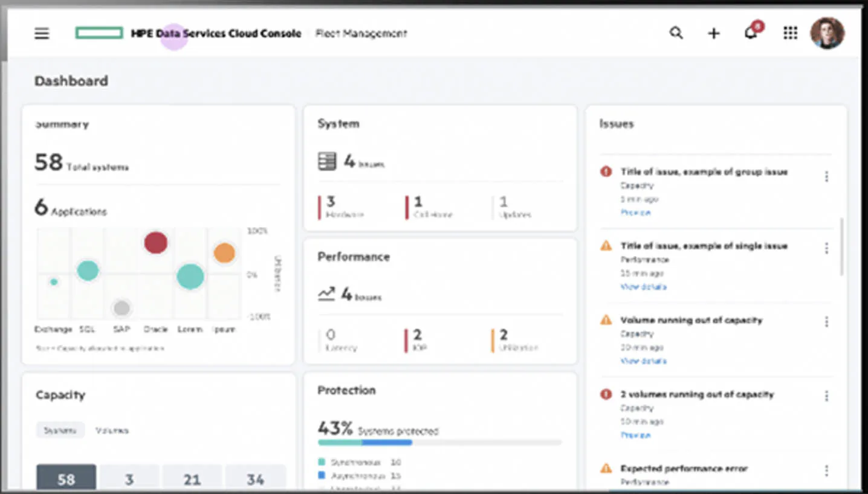Viewport: 868px width, 494px height.
Task: Open more options for the group issue example
Action: click(826, 176)
